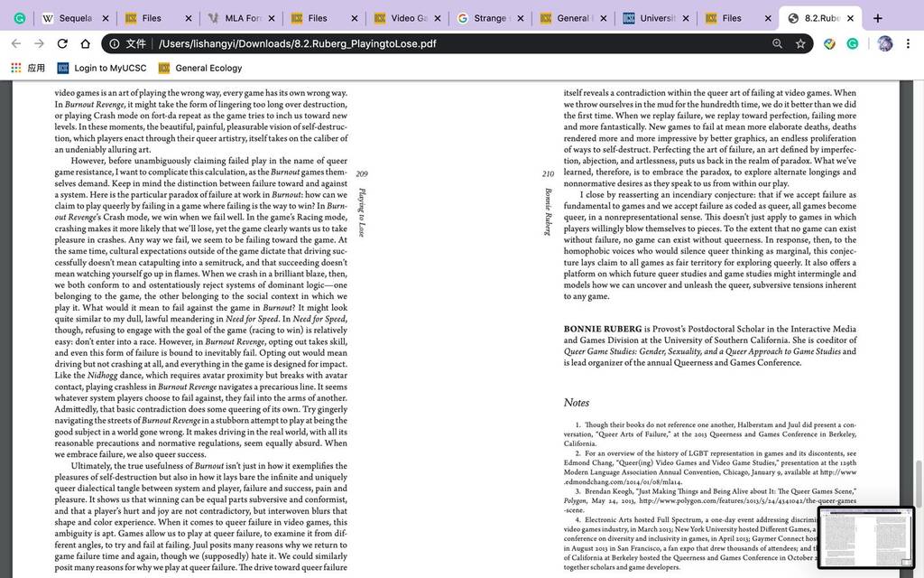Open a new tab with plus button

[877, 18]
